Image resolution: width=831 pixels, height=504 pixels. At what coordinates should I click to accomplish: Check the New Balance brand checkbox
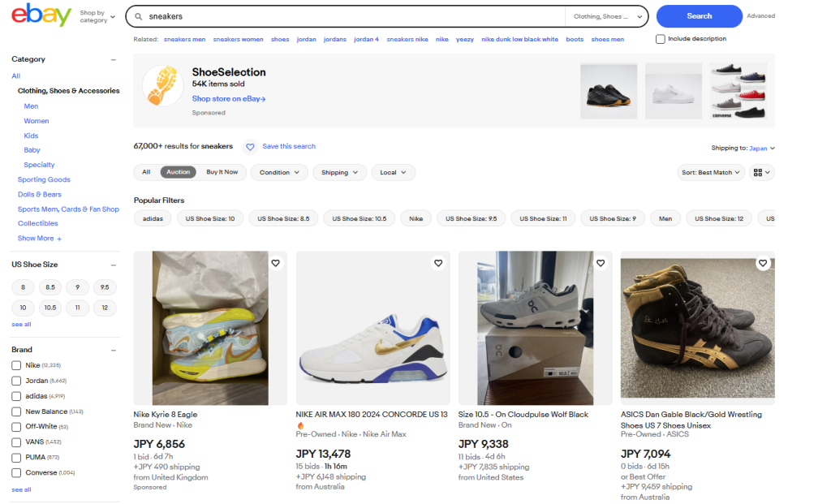pos(16,411)
